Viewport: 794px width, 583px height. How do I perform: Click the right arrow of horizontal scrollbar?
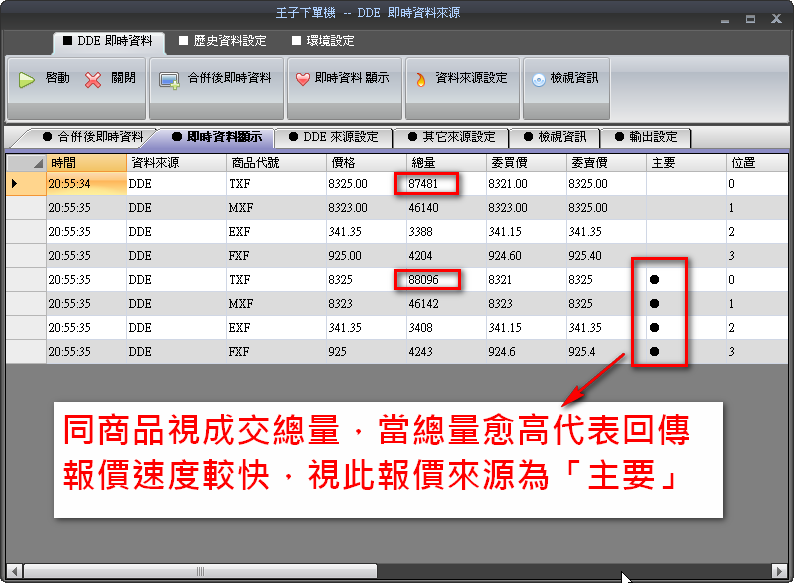pos(779,571)
